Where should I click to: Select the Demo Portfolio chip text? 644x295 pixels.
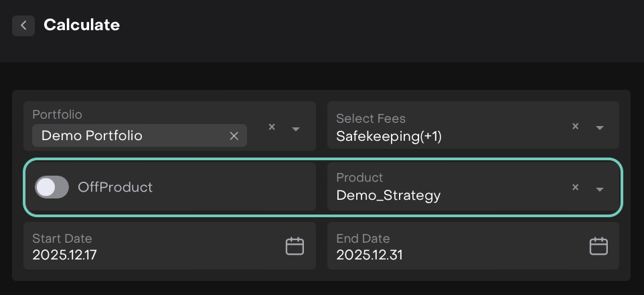click(x=92, y=135)
